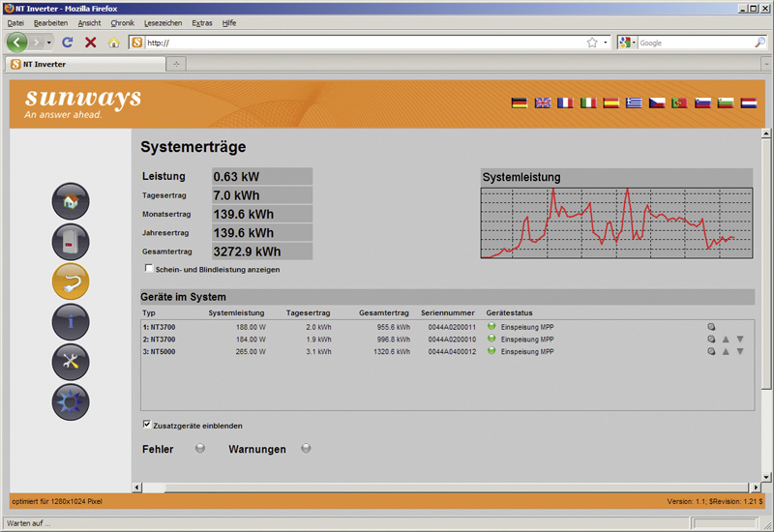
Task: Click the Firefox back arrow button
Action: coord(16,43)
